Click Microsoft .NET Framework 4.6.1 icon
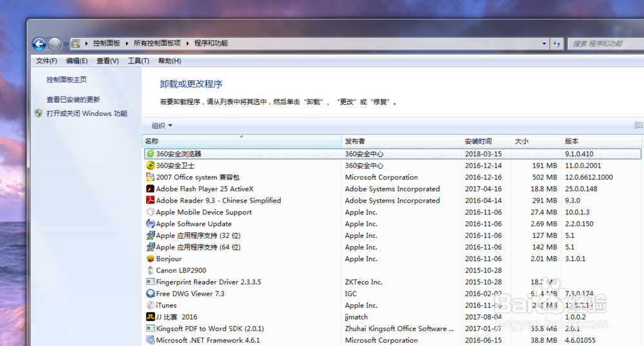The image size is (644, 346). [150, 340]
